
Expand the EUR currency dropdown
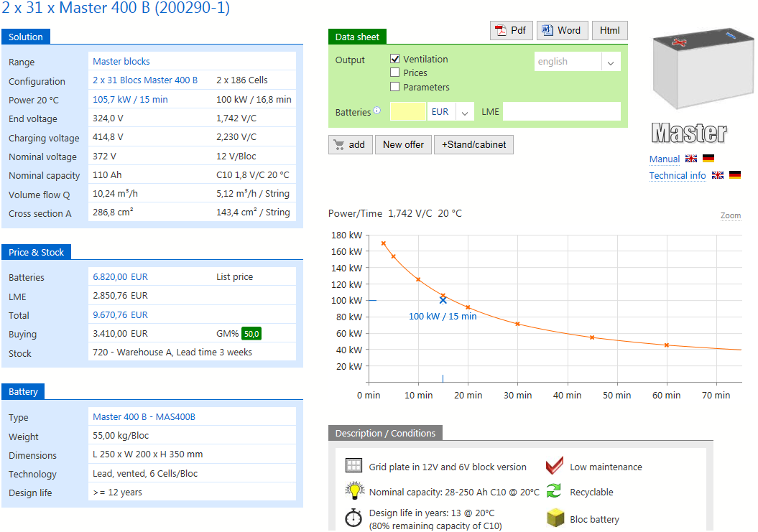pos(466,112)
